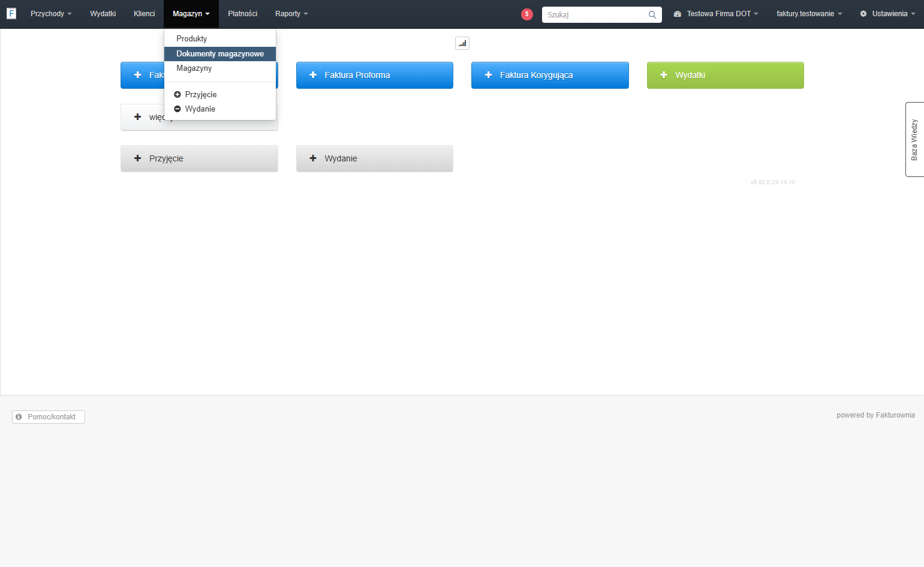
Task: Click plus-circle icon of Przyjęcie in the dropdown menu
Action: (177, 94)
